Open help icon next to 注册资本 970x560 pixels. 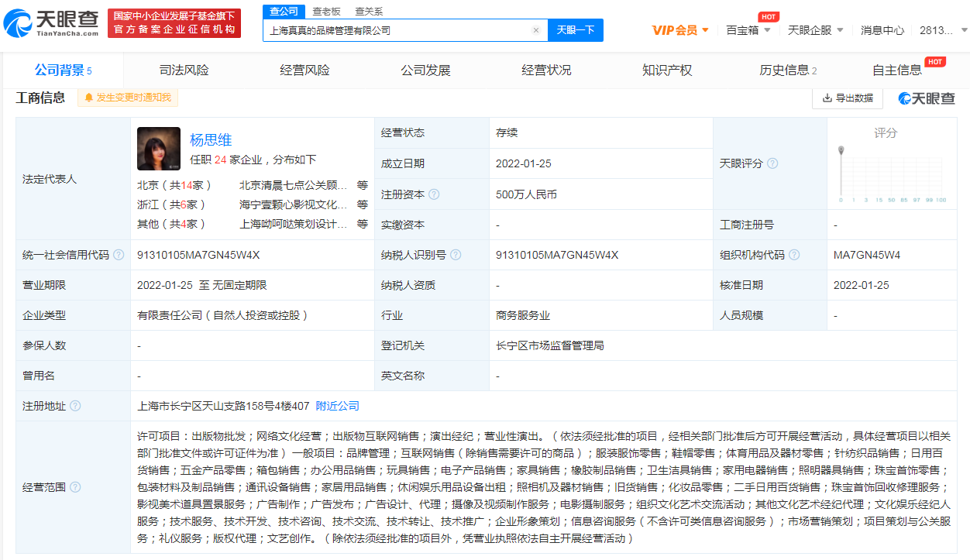click(434, 194)
